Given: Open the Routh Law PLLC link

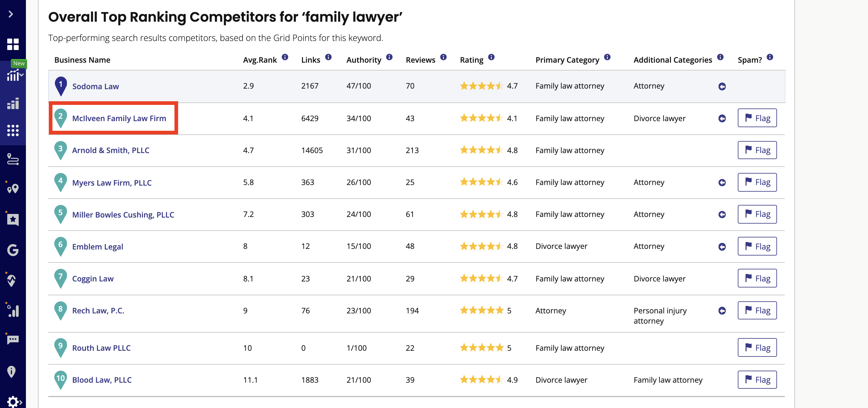Looking at the screenshot, I should pos(101,348).
